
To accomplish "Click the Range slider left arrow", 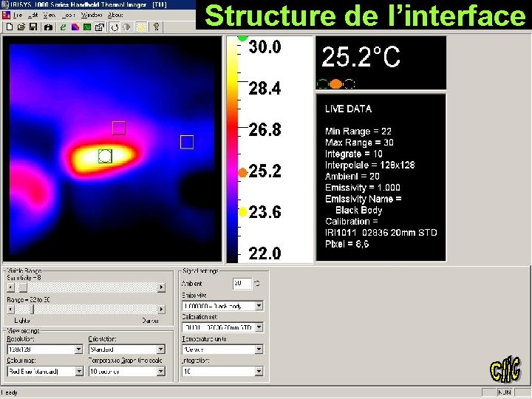I will [x=11, y=310].
